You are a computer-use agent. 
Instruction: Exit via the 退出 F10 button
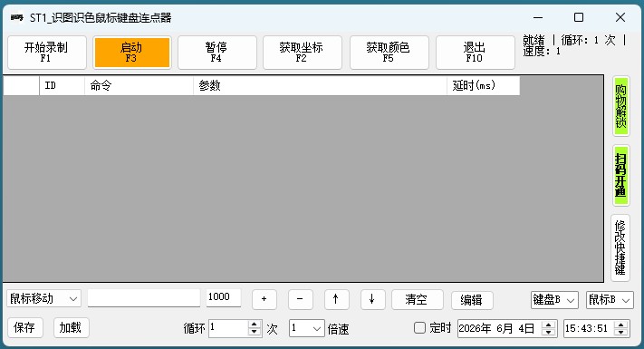click(476, 53)
